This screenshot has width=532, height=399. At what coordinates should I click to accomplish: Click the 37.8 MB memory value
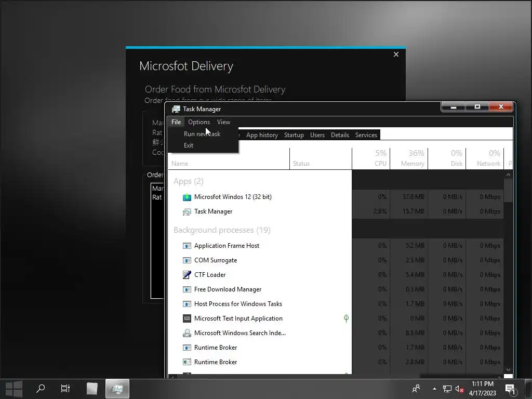coord(413,197)
